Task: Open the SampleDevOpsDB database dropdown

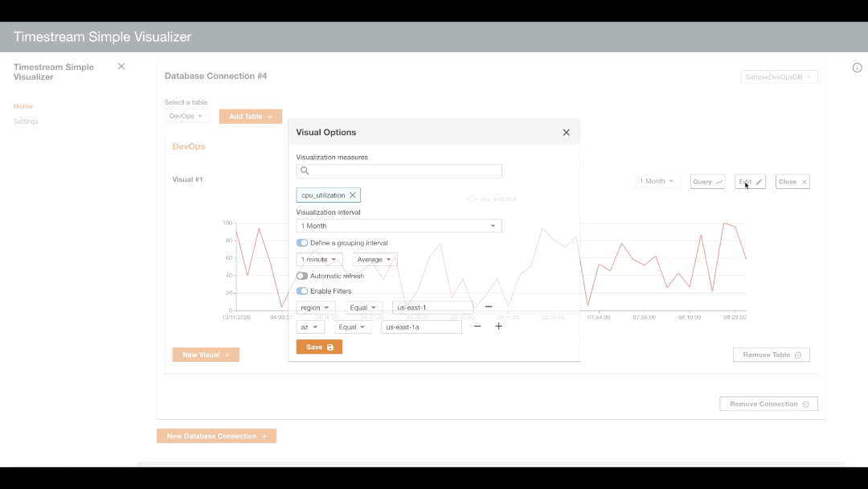Action: coord(779,77)
